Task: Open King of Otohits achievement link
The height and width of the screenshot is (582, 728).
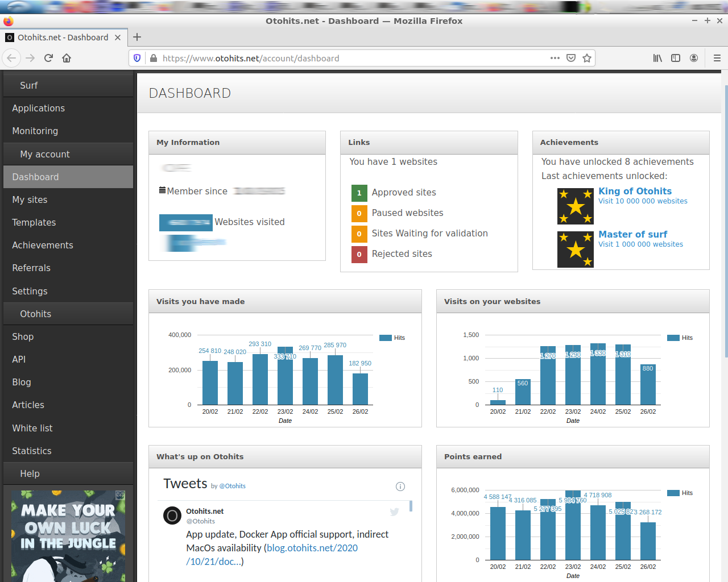Action: click(635, 192)
